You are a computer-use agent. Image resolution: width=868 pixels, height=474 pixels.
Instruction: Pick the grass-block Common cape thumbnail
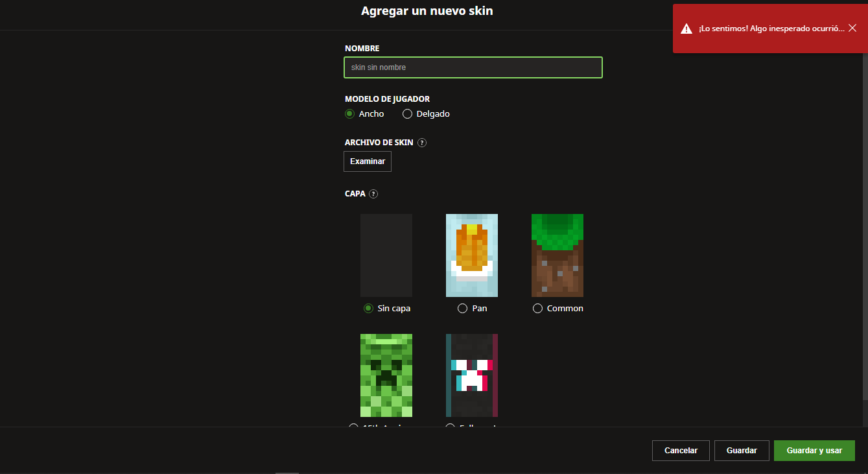tap(557, 255)
